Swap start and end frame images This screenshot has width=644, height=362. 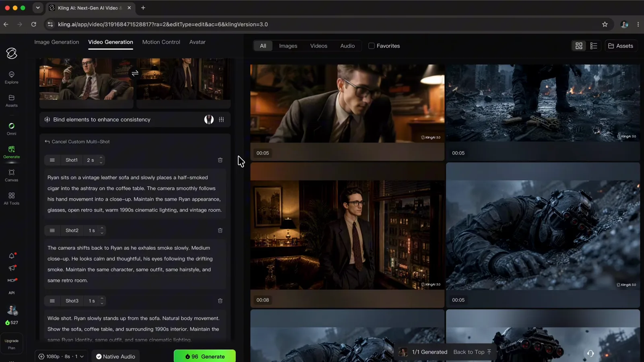135,73
